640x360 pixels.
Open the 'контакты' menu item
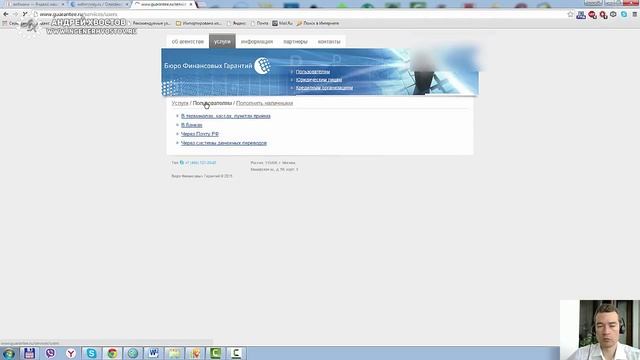pos(329,42)
